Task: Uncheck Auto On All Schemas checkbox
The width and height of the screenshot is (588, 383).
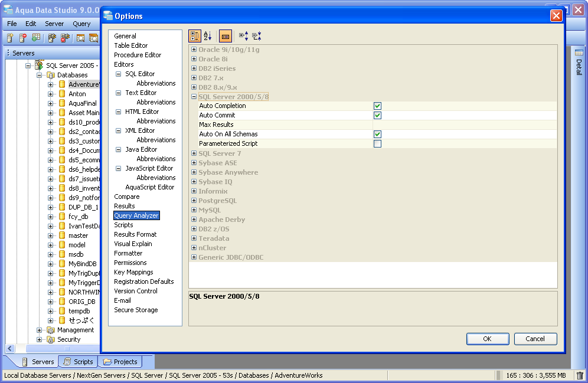Action: pyautogui.click(x=378, y=134)
